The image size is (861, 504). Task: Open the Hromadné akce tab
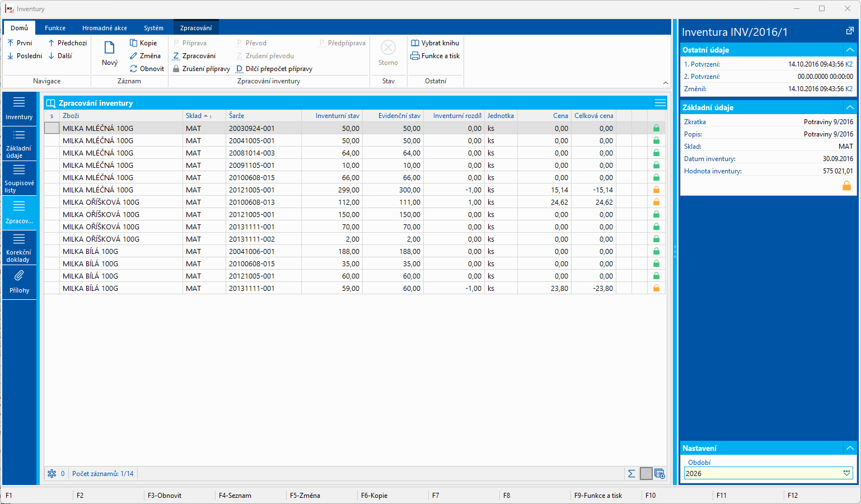[x=105, y=28]
